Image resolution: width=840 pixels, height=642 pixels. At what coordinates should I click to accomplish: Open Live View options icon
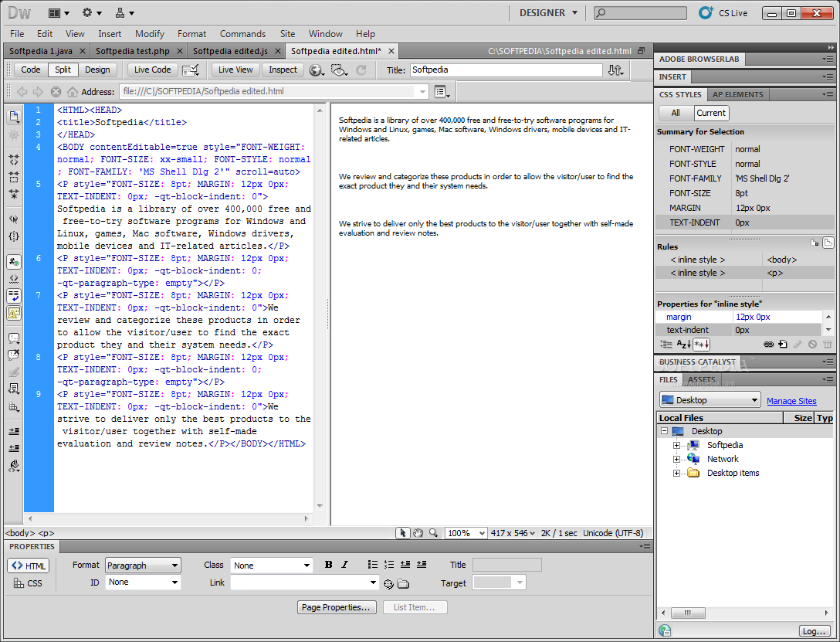tap(441, 92)
